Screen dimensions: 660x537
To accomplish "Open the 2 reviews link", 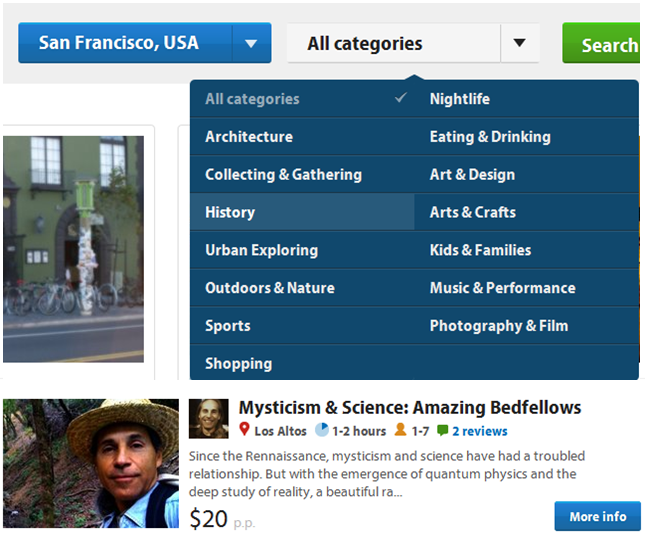I will [x=479, y=431].
